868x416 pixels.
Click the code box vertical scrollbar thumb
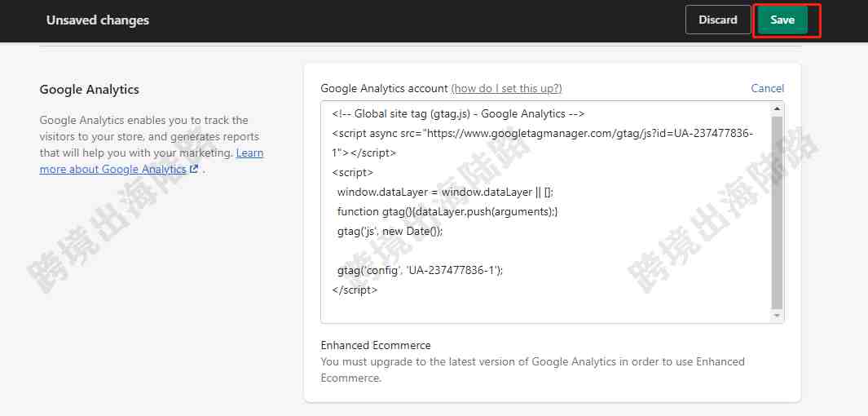pos(778,212)
